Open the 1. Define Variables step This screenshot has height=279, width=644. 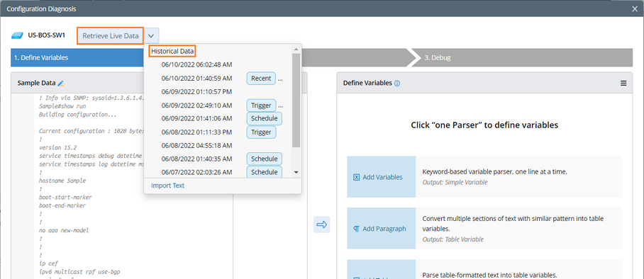coord(41,58)
